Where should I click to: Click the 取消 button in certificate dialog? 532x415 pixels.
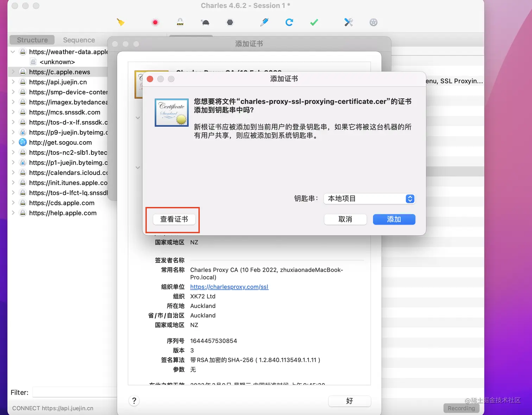coord(345,219)
